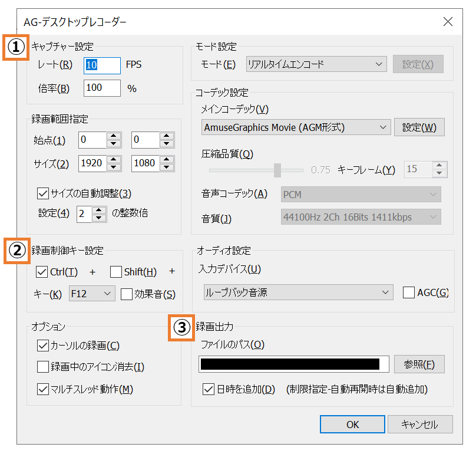Close the AG-デスクトップレコーダー dialog
The image size is (476, 467).
(448, 22)
